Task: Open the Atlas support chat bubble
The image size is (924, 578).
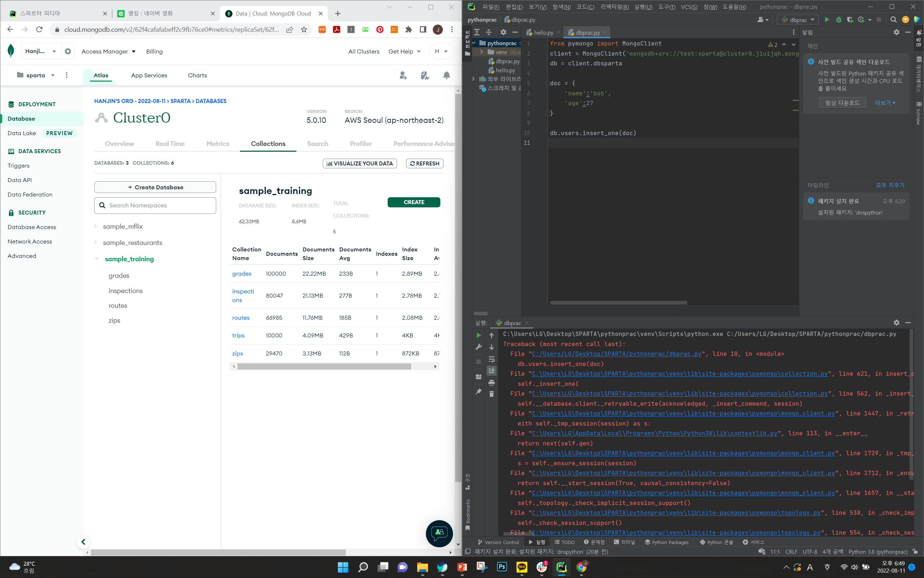Action: click(x=439, y=533)
